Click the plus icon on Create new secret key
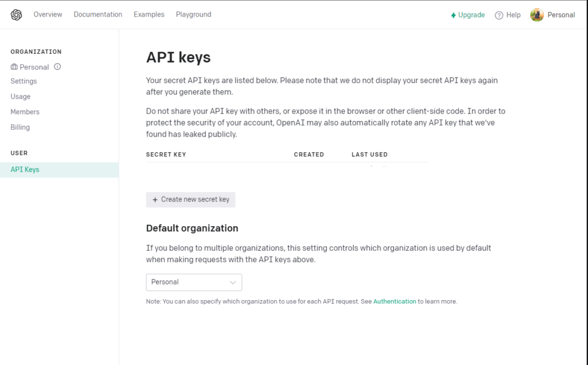 [x=155, y=200]
